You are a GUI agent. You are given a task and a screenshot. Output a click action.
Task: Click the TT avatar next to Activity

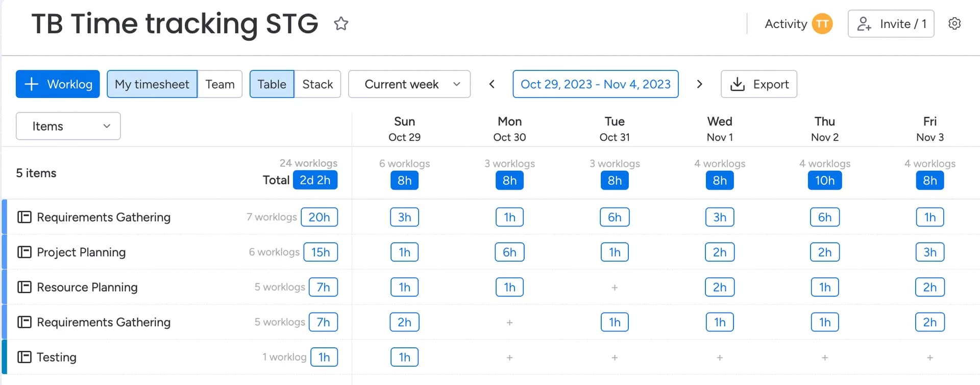(822, 23)
